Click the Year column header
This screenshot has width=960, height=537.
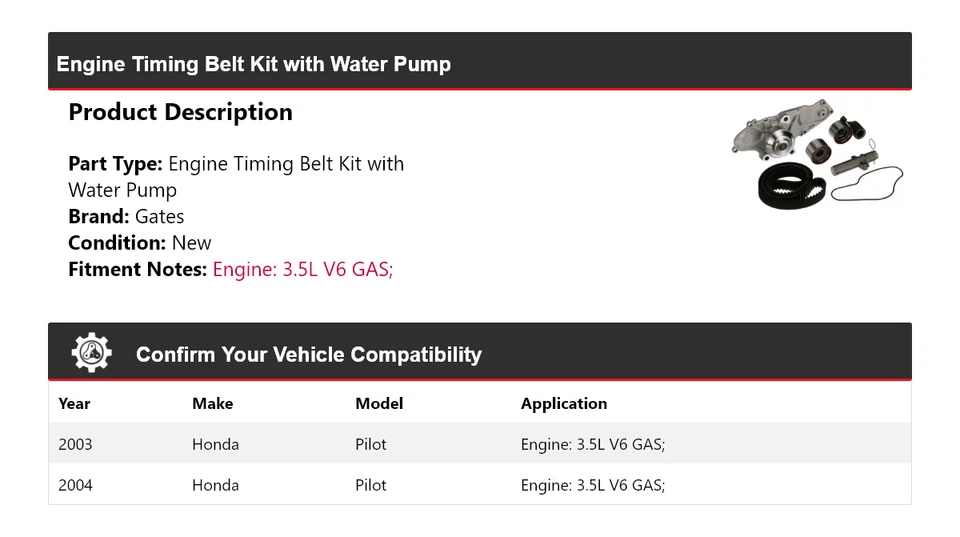coord(74,404)
